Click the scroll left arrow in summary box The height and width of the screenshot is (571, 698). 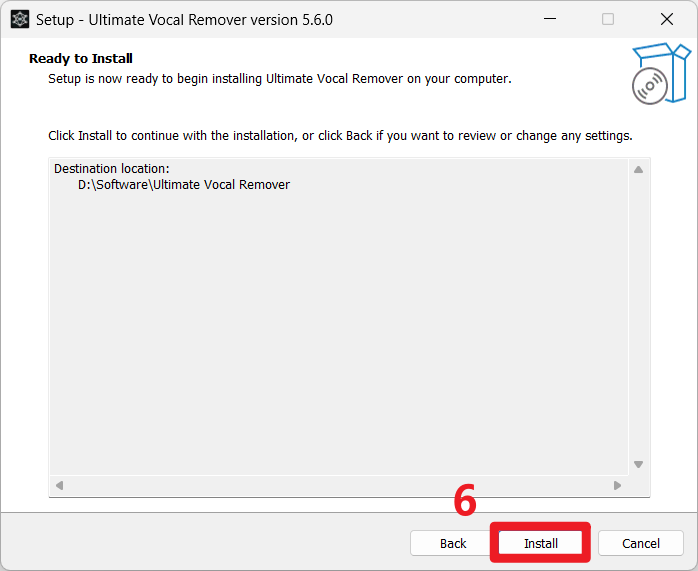coord(59,485)
